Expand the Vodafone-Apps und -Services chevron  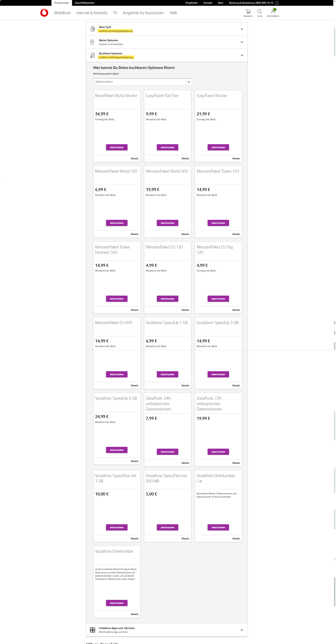242,630
